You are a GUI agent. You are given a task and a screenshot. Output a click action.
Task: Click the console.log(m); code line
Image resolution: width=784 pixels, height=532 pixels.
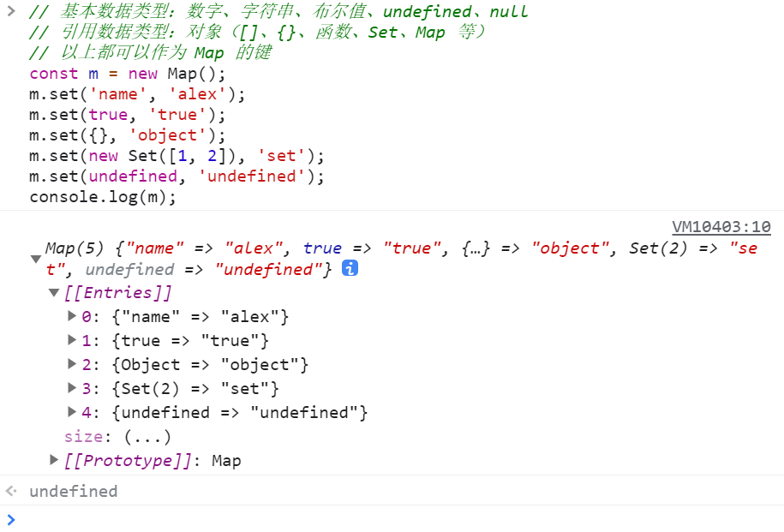[103, 197]
